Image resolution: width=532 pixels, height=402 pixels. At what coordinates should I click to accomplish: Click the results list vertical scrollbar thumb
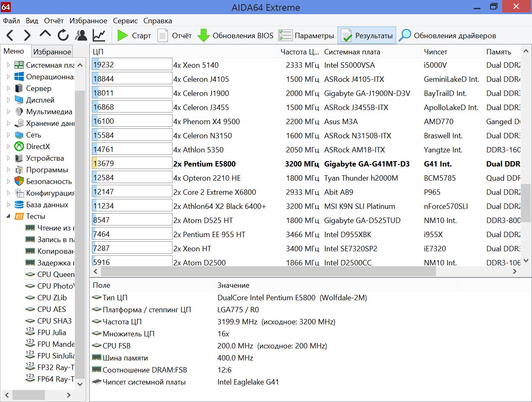tap(526, 203)
